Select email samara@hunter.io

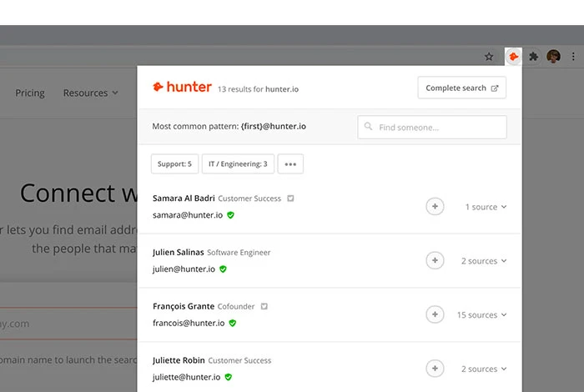(188, 215)
